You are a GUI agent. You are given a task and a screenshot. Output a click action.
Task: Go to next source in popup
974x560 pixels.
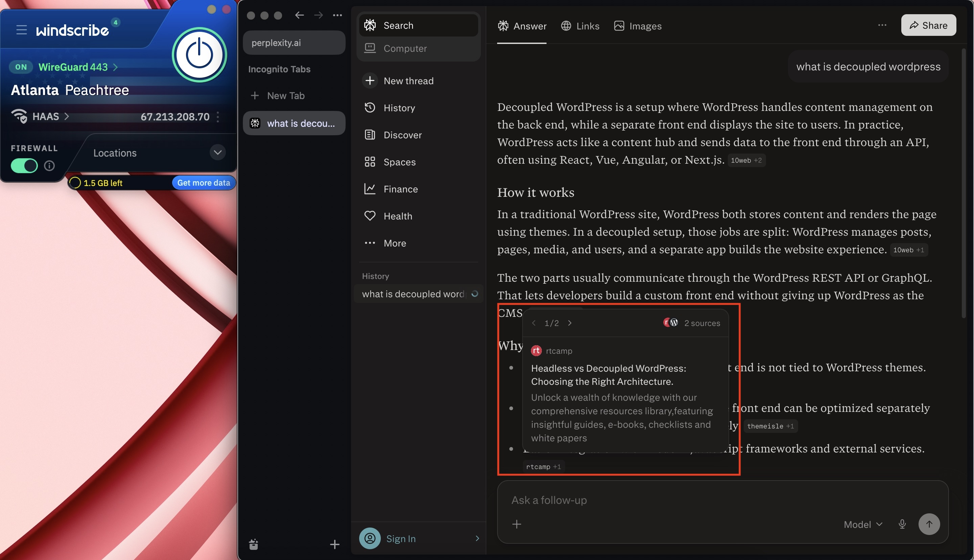570,323
